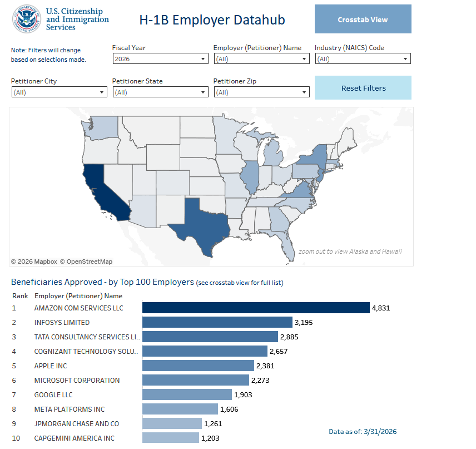476x449 pixels.
Task: Click the 'APPLE INC' employer name
Action: tap(51, 366)
